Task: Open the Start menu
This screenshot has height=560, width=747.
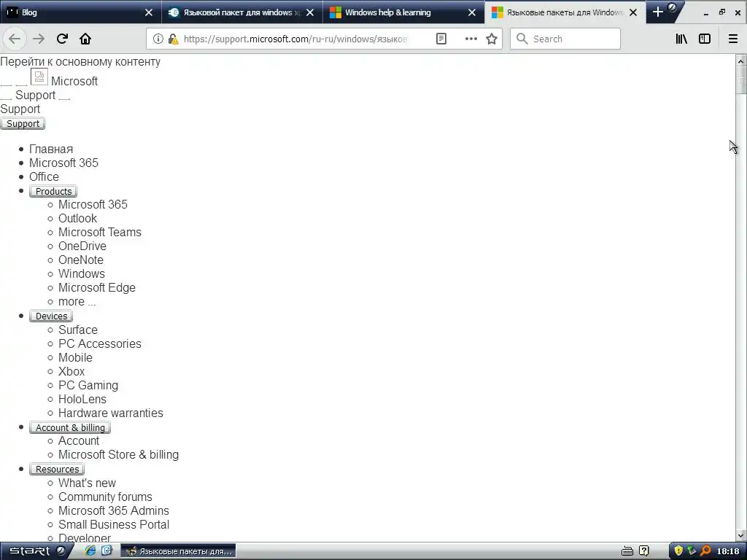Action: point(36,551)
